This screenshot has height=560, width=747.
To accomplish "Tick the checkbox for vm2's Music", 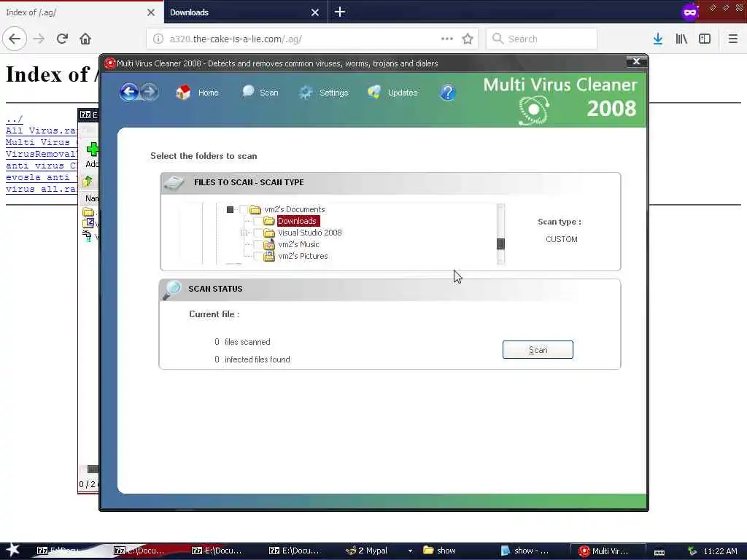I will pyautogui.click(x=258, y=244).
